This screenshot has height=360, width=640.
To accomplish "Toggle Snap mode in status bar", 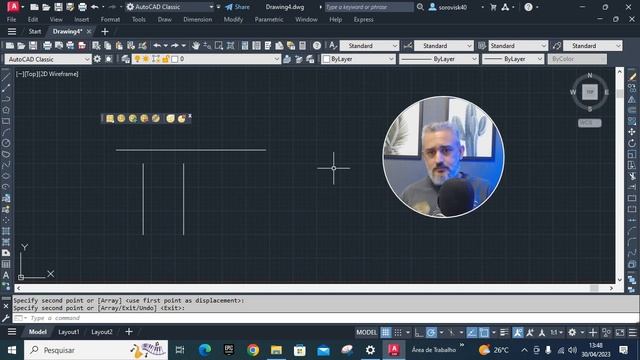I will [398, 333].
